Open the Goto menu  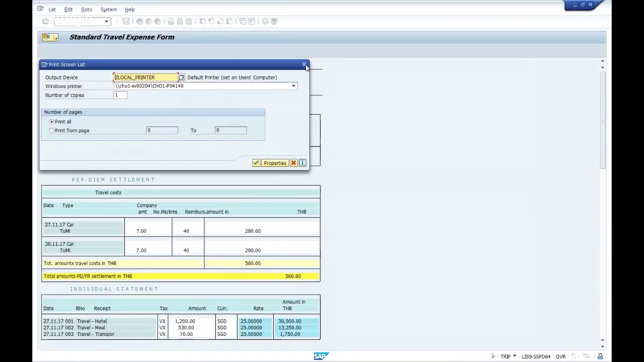(87, 9)
